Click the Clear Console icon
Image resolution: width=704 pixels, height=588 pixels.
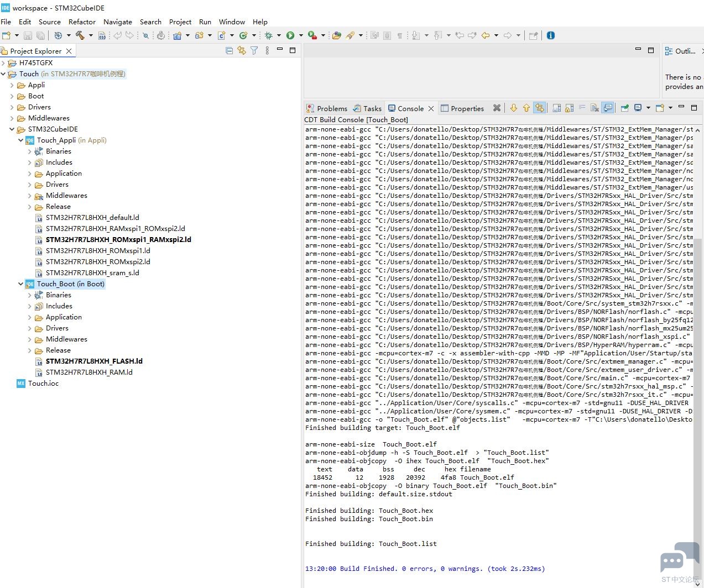tap(595, 108)
